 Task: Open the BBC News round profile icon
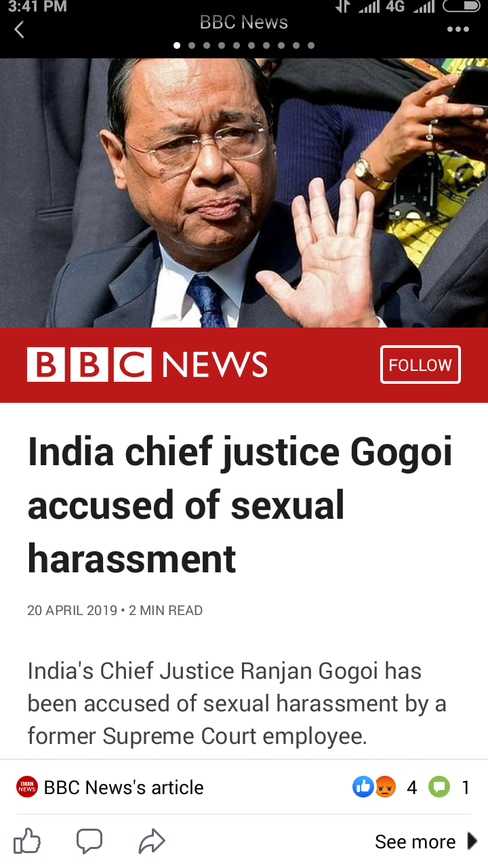27,787
